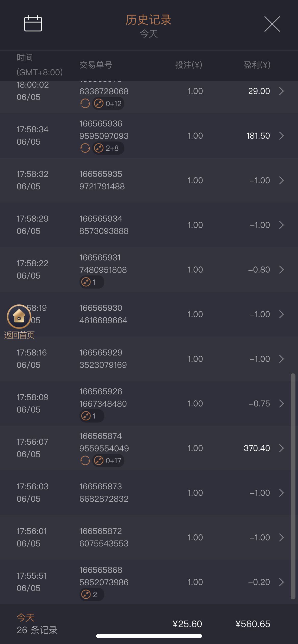Expand details for the 370.40 profit record

click(x=281, y=448)
